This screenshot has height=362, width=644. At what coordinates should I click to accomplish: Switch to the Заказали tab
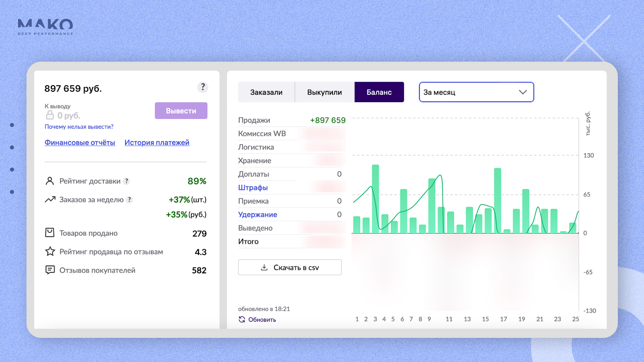coord(266,92)
